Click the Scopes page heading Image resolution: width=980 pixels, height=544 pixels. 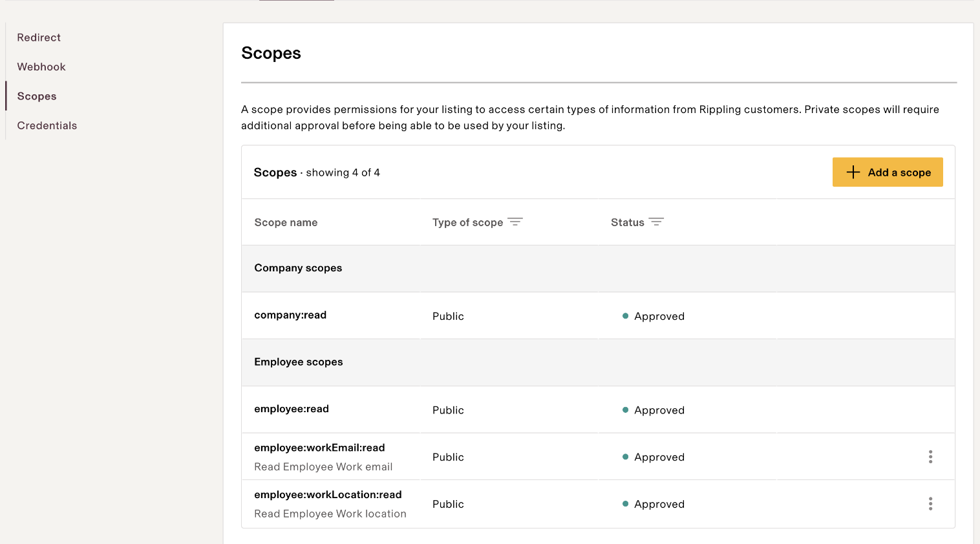tap(271, 53)
